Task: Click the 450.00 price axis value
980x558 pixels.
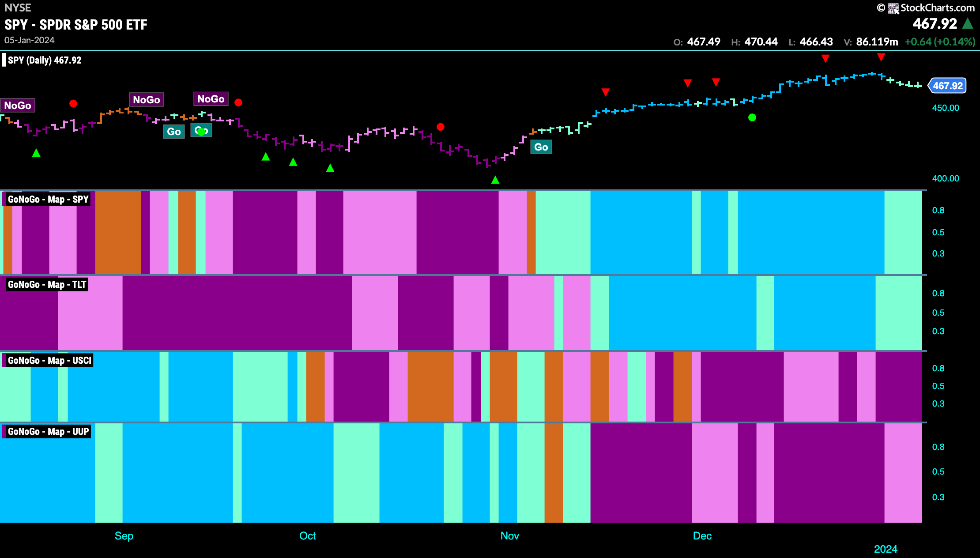Action: (x=946, y=108)
